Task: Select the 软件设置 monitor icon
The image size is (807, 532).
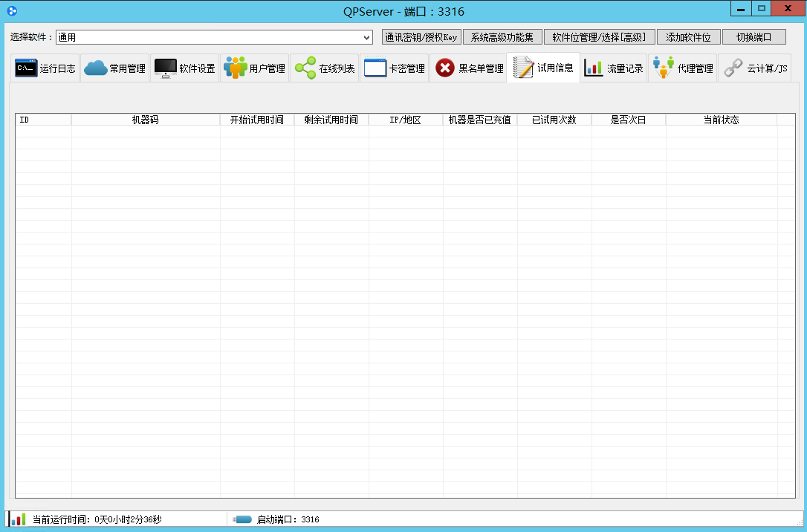Action: (165, 68)
